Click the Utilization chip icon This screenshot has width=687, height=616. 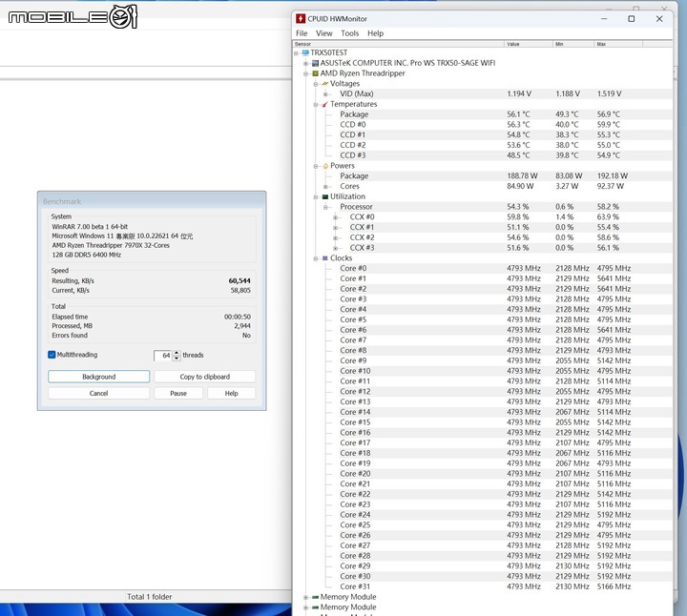coord(325,196)
